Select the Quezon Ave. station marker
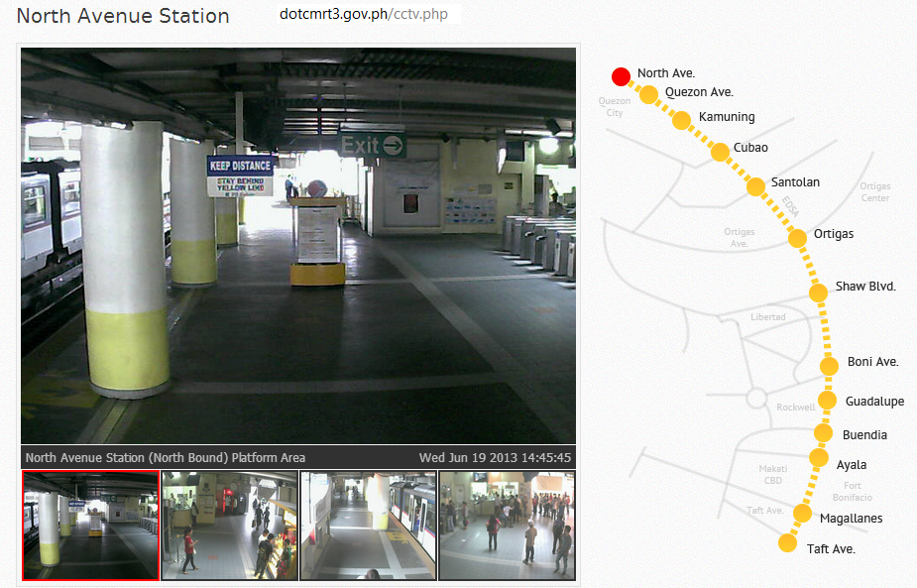 [x=649, y=93]
